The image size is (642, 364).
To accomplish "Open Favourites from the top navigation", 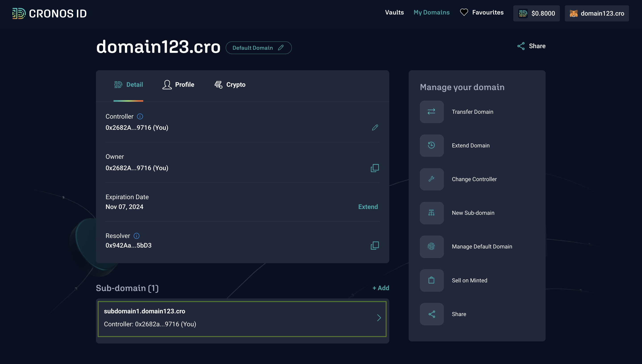I will pyautogui.click(x=481, y=12).
